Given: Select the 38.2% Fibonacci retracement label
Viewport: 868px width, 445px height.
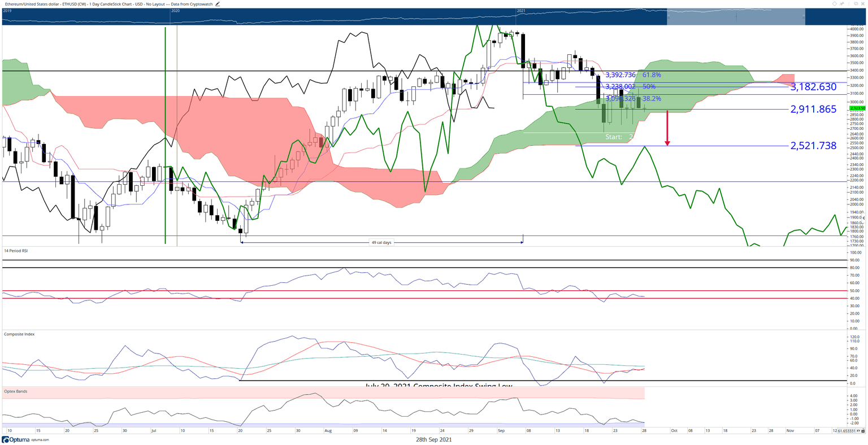Looking at the screenshot, I should click(x=633, y=98).
